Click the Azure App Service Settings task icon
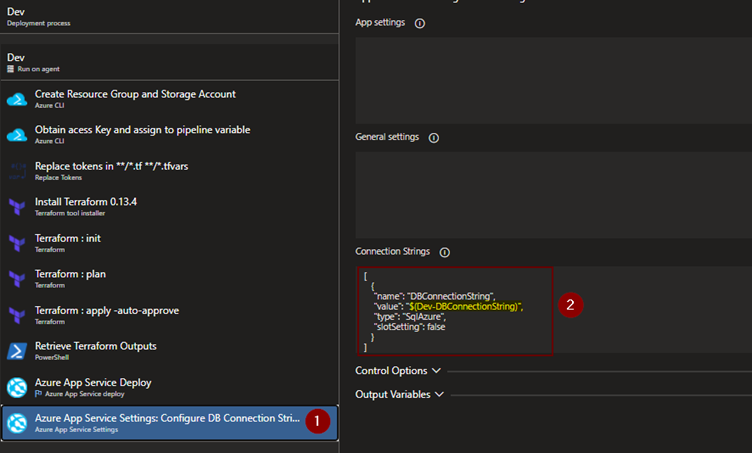The width and height of the screenshot is (752, 453). click(17, 423)
